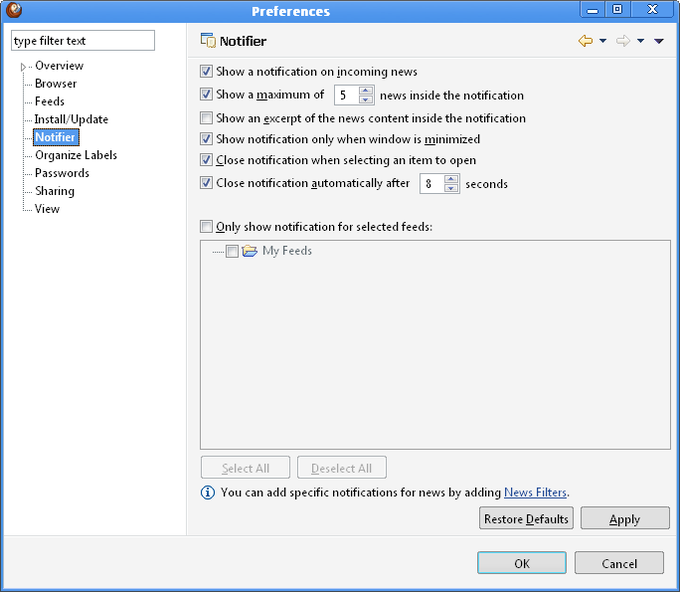Disable Show a notification on incoming news
The image size is (680, 592).
click(207, 72)
